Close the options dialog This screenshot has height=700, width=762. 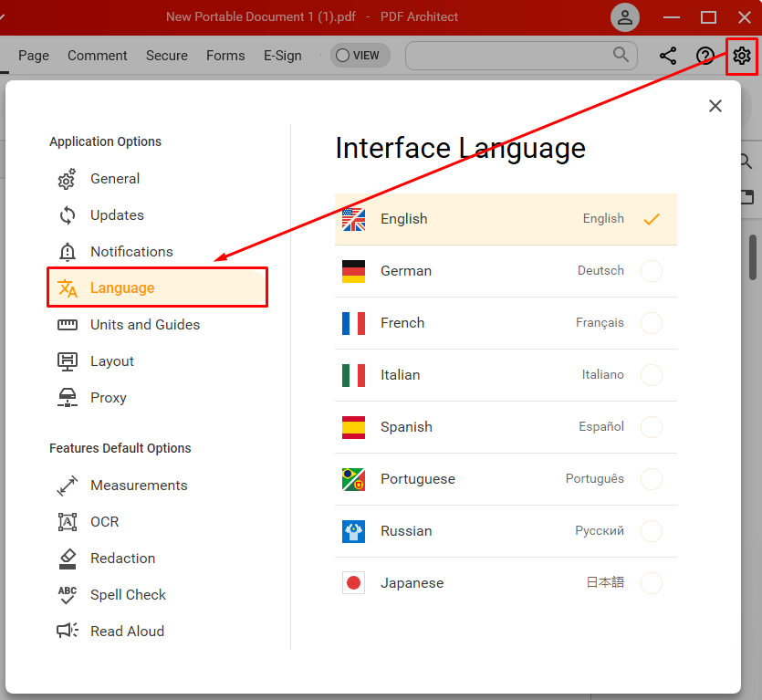tap(715, 106)
